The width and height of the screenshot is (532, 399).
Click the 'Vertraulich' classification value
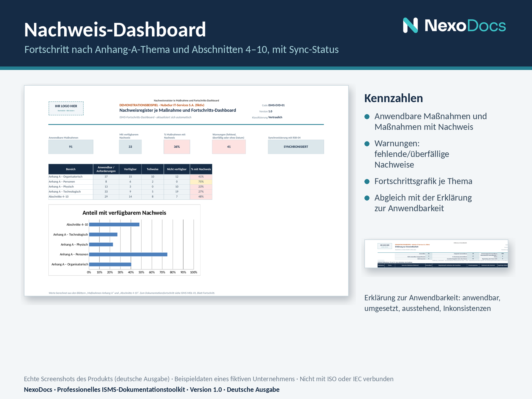275,117
